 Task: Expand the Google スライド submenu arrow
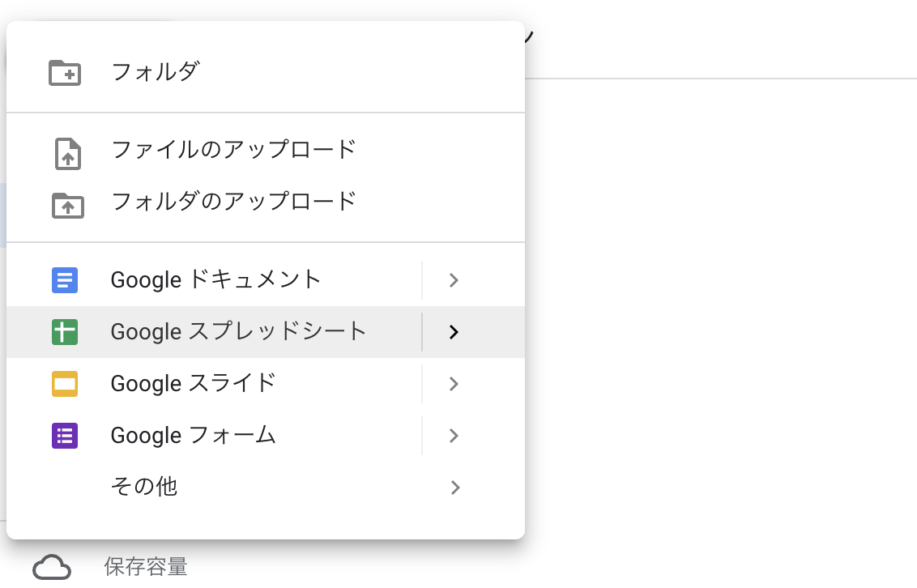(454, 384)
